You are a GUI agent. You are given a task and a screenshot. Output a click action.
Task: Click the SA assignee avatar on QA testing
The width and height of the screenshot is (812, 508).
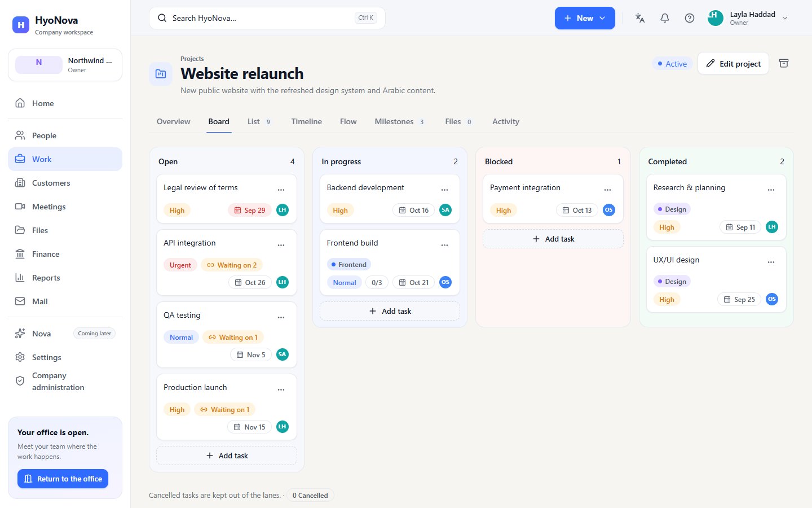point(283,354)
